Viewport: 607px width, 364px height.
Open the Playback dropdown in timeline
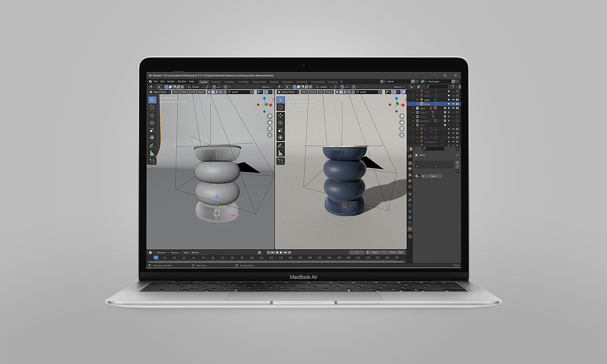pos(162,252)
